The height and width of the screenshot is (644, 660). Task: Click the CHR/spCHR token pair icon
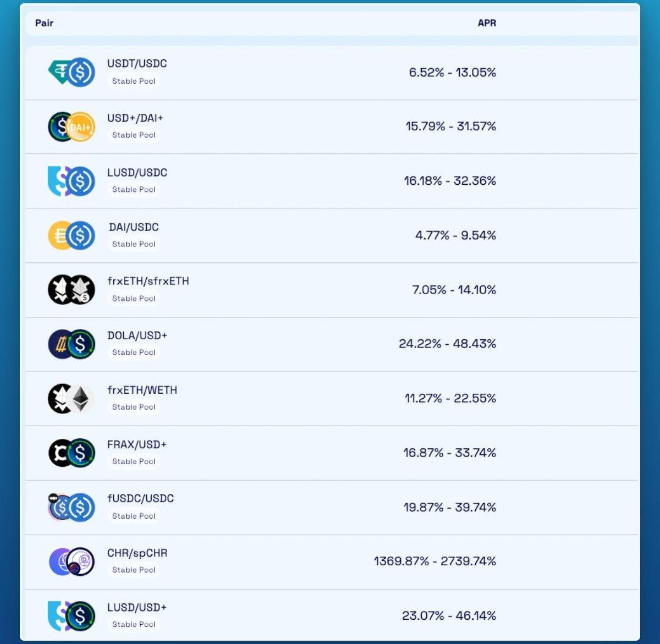click(71, 562)
